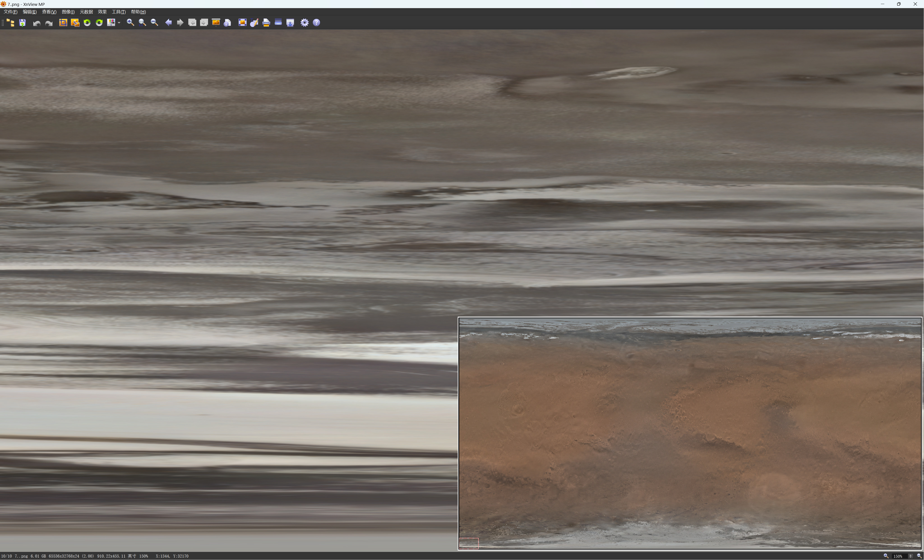This screenshot has width=924, height=560.
Task: Rotate image counter-clockwise
Action: coord(87,23)
